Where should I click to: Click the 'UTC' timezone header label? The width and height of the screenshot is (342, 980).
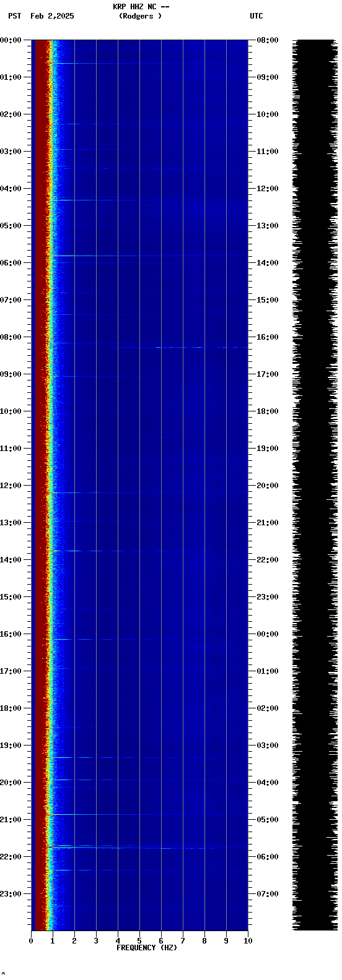256,16
